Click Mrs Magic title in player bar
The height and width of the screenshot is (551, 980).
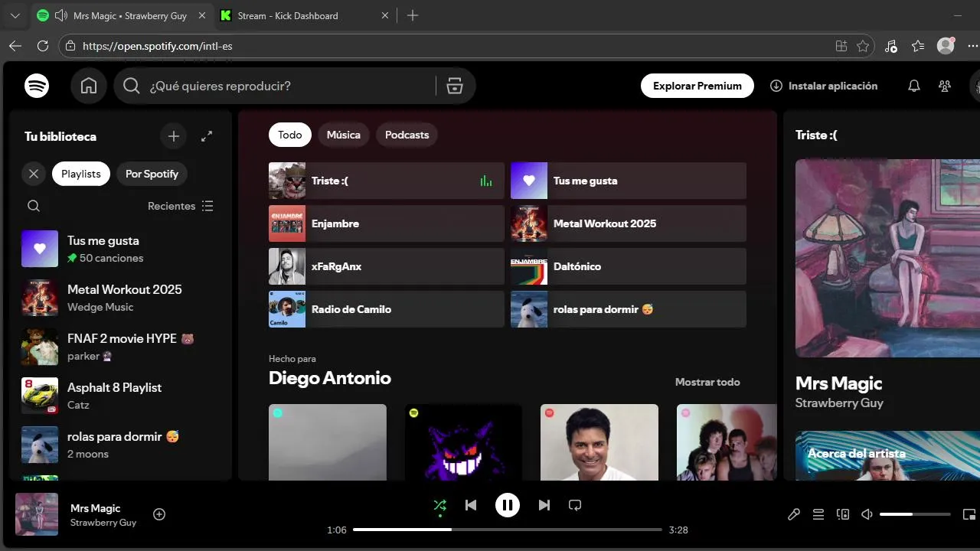[96, 508]
